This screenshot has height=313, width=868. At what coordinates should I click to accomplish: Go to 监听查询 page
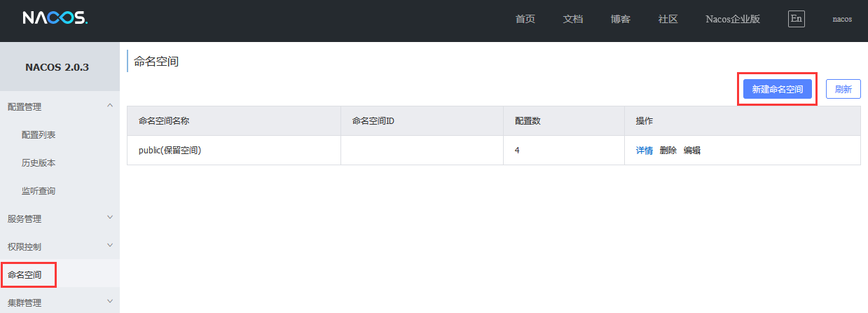39,190
